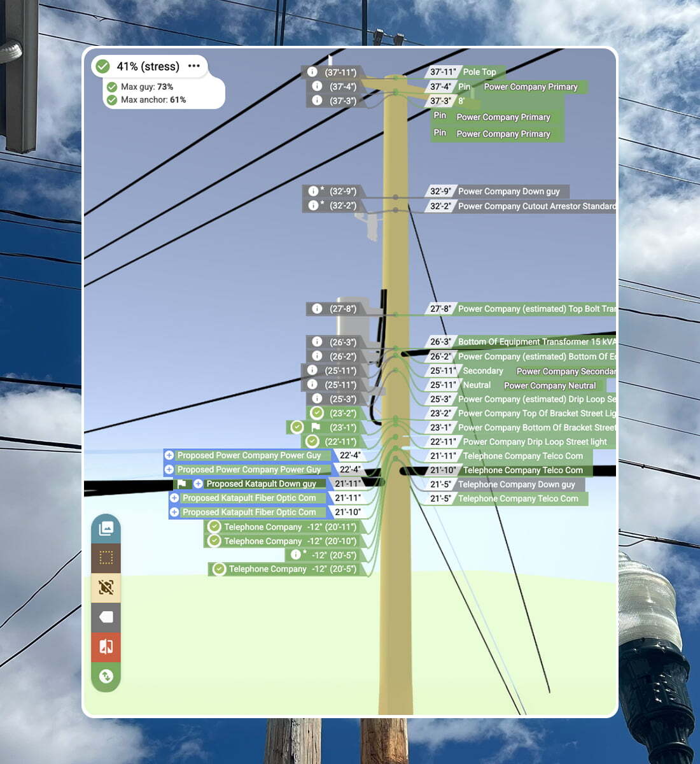This screenshot has width=700, height=764.
Task: Open info icon for (37'-4") row
Action: click(x=317, y=86)
